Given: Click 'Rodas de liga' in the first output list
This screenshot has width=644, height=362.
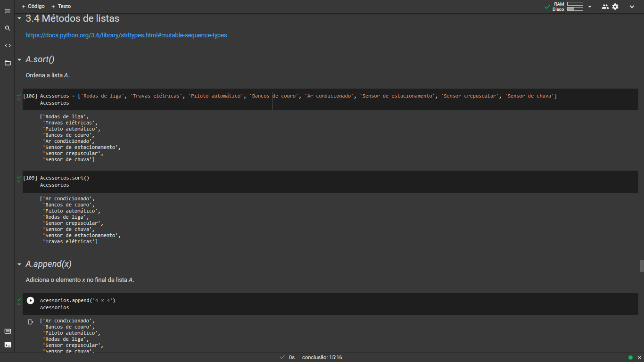Looking at the screenshot, I should pos(64,116).
